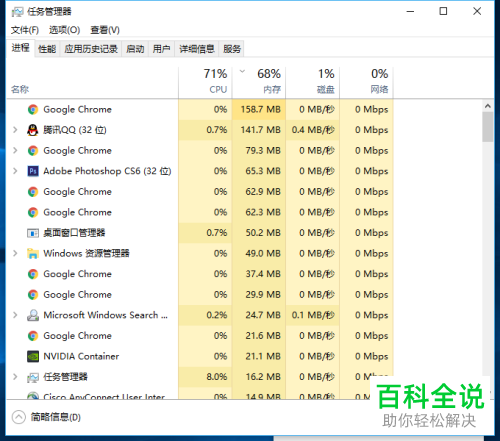
Task: Select the 桌面窗口管理器 process name
Action: [x=74, y=233]
